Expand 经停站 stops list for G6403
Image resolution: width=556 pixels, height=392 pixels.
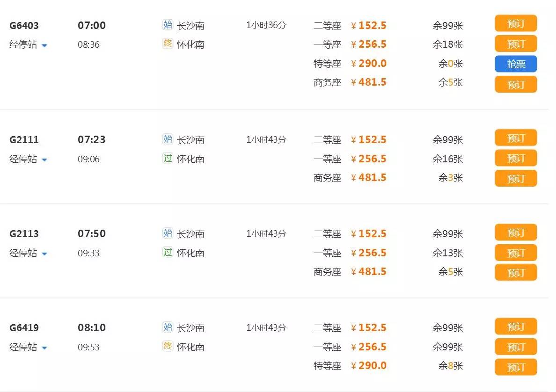pos(29,45)
